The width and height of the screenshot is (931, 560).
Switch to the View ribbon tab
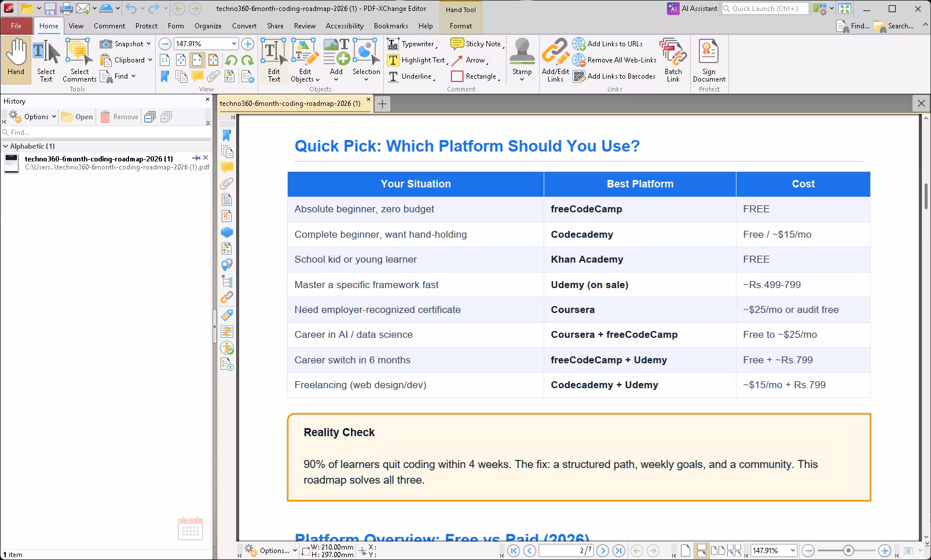(76, 26)
